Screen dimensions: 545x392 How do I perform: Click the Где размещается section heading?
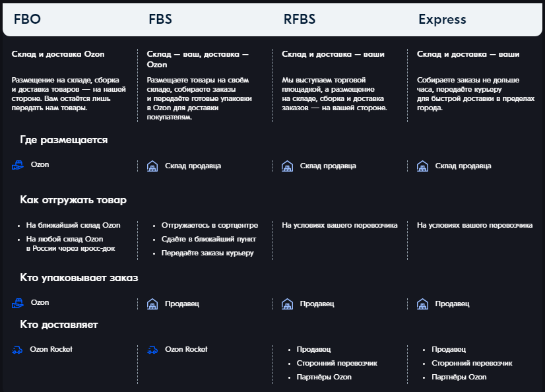pyautogui.click(x=63, y=140)
